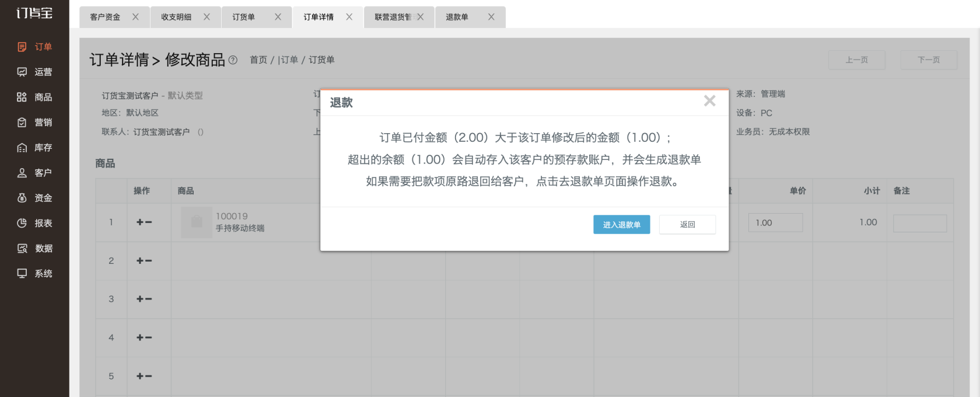The height and width of the screenshot is (397, 980).
Task: Click the 100019 product thumbnail image
Action: pyautogui.click(x=197, y=222)
